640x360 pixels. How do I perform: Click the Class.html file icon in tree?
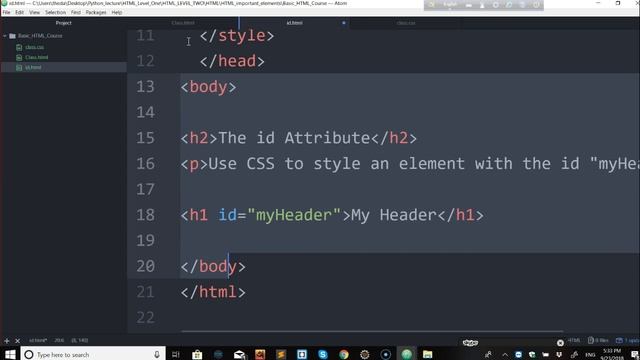pyautogui.click(x=19, y=58)
